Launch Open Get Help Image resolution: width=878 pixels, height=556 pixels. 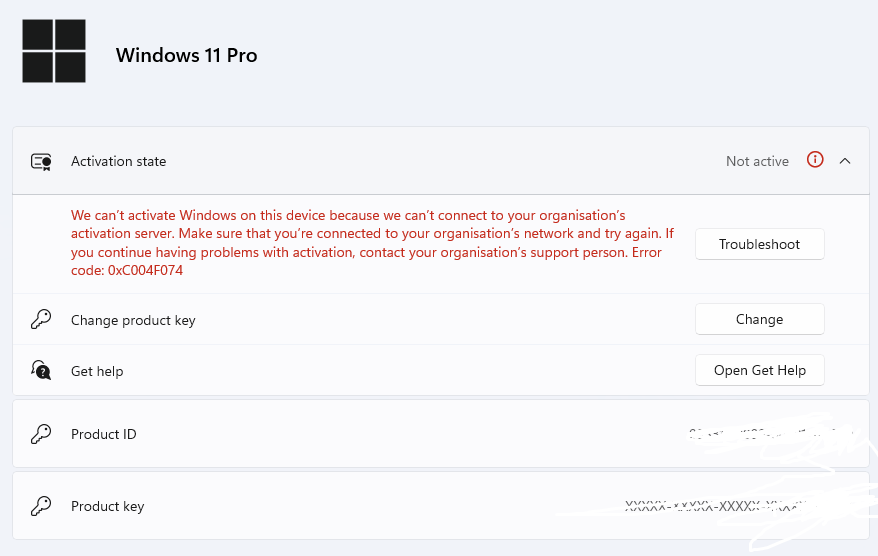pos(759,370)
